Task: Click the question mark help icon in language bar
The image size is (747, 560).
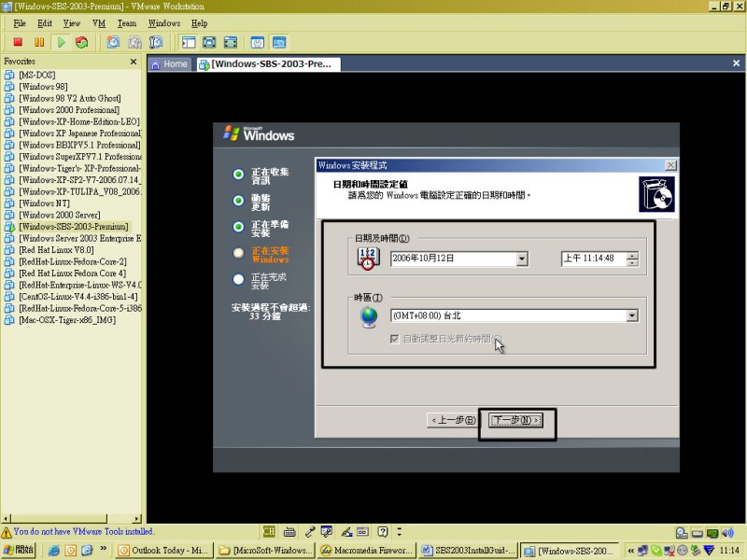Action: point(383,531)
